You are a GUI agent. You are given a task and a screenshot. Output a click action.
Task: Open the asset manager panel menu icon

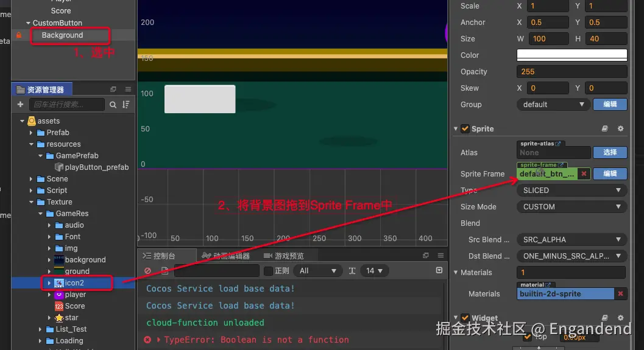[x=128, y=89]
